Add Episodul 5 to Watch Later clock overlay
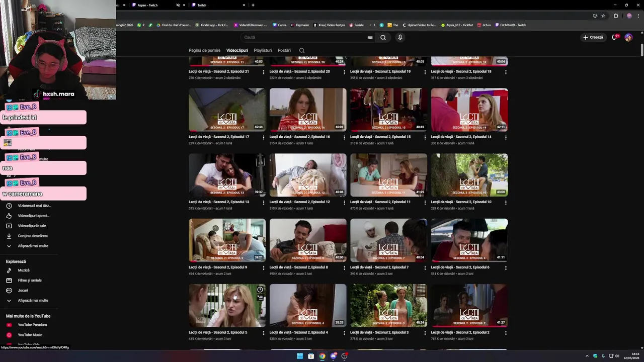 (x=260, y=290)
